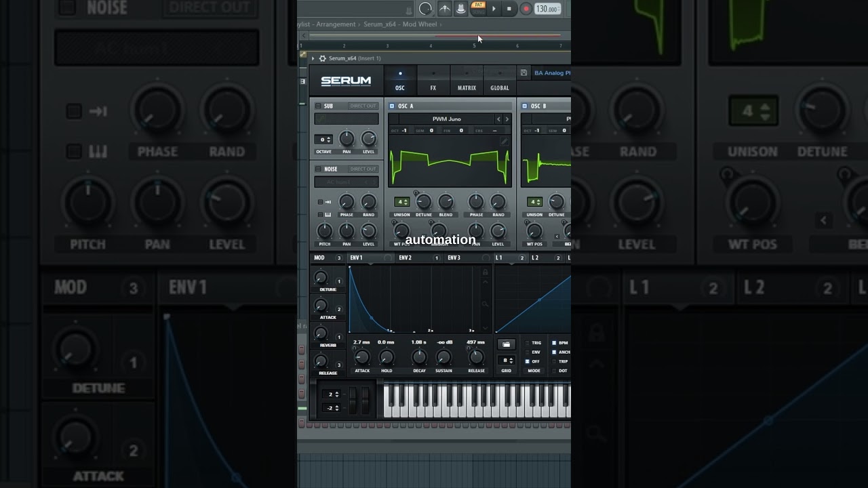
Task: Click OSC A green waveform display
Action: click(450, 161)
